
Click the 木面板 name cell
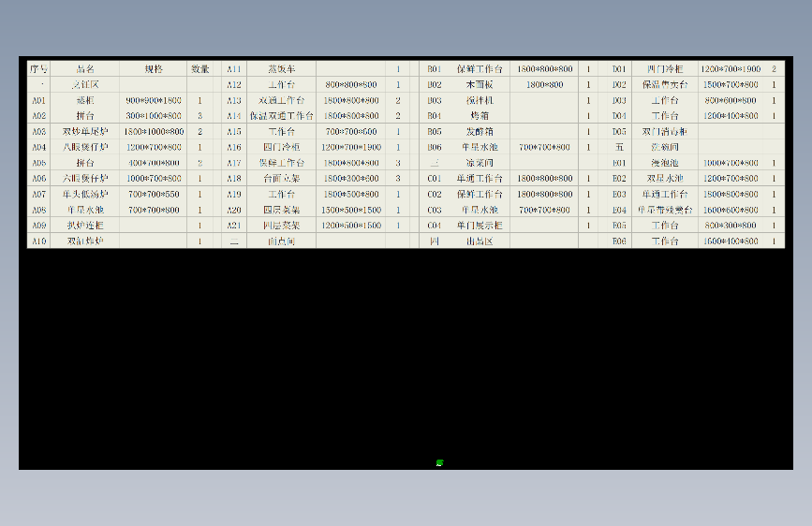click(480, 84)
